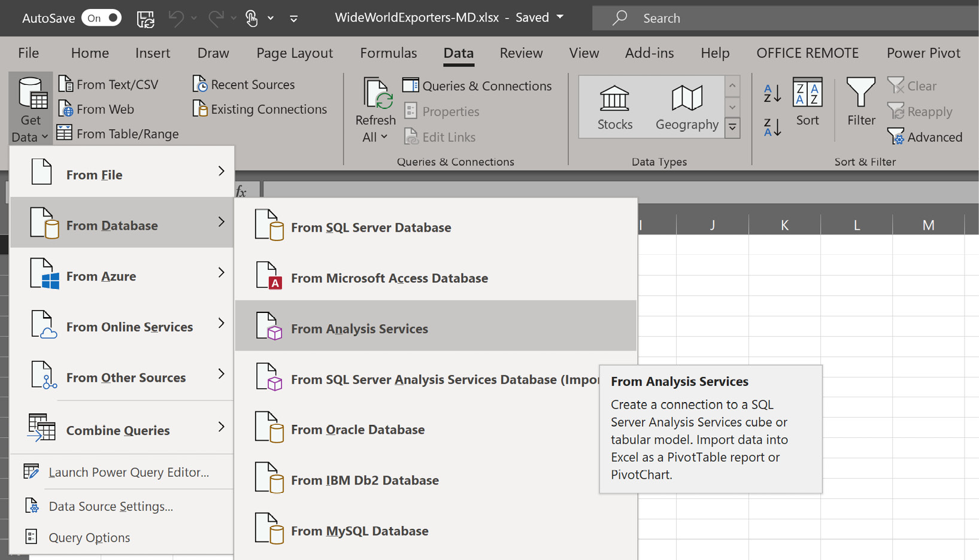Image resolution: width=979 pixels, height=560 pixels.
Task: Open Customize Quick Access Toolbar dropdown
Action: (x=293, y=19)
